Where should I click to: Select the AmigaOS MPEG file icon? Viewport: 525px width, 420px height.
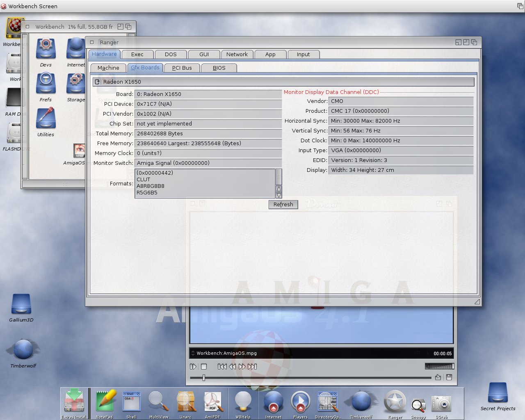tap(79, 151)
